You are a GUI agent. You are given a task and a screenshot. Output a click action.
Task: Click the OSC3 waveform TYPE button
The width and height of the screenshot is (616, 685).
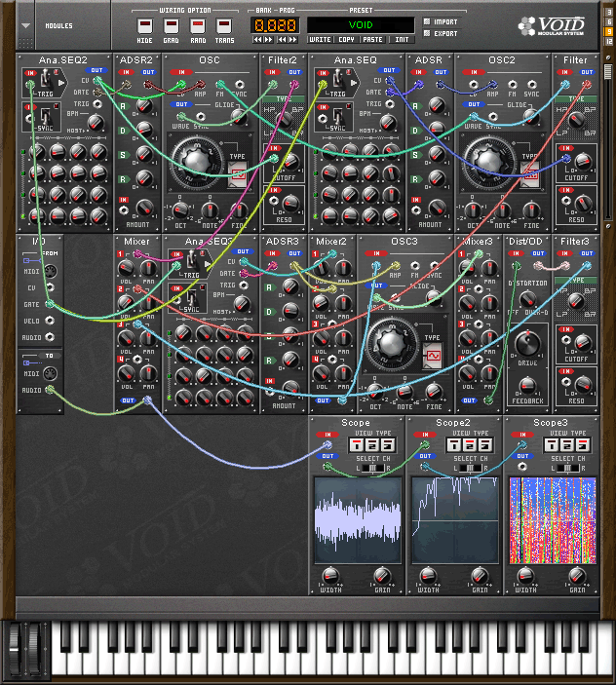433,356
